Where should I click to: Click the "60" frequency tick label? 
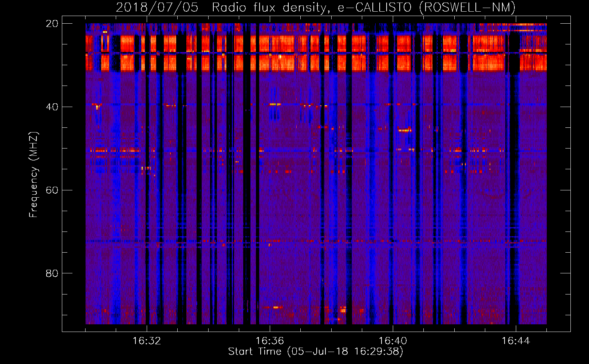(x=52, y=190)
